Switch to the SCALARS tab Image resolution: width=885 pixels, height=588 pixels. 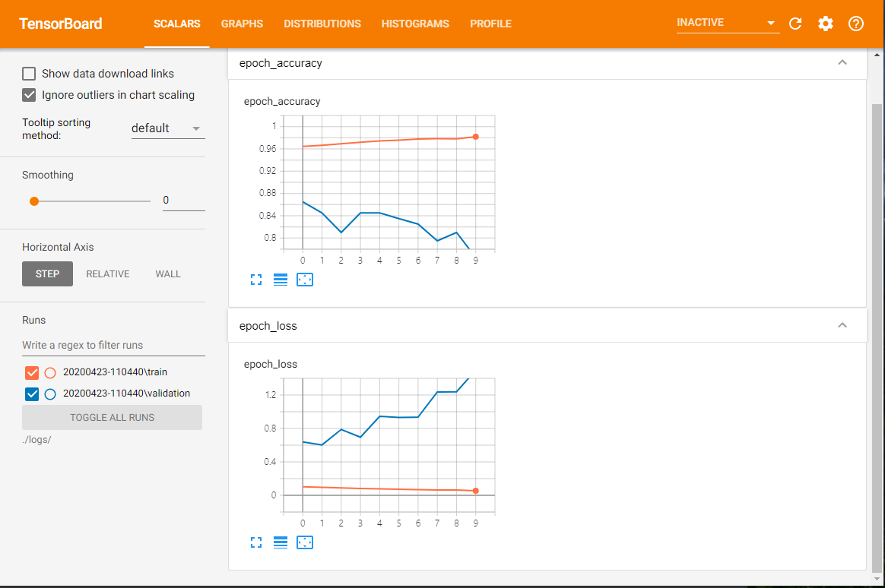point(176,24)
